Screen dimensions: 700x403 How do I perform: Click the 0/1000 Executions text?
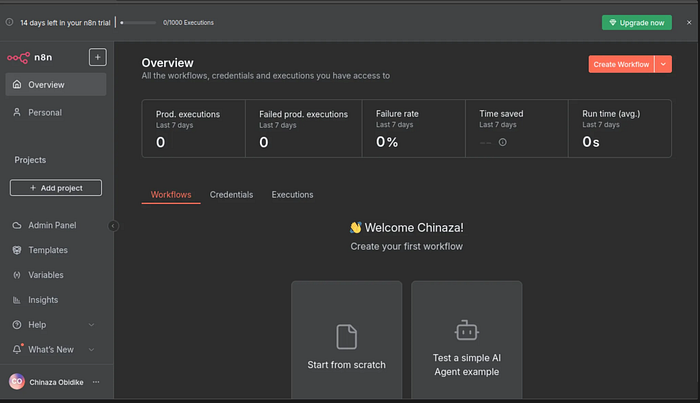point(188,23)
